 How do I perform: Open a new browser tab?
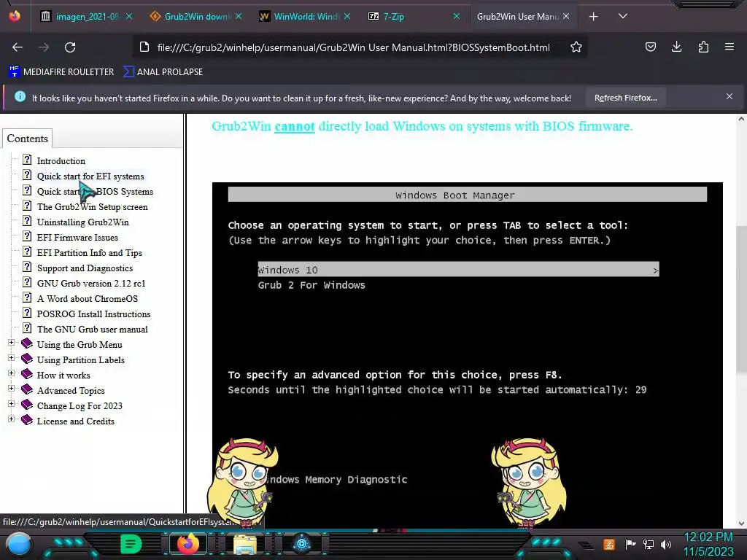click(x=594, y=17)
